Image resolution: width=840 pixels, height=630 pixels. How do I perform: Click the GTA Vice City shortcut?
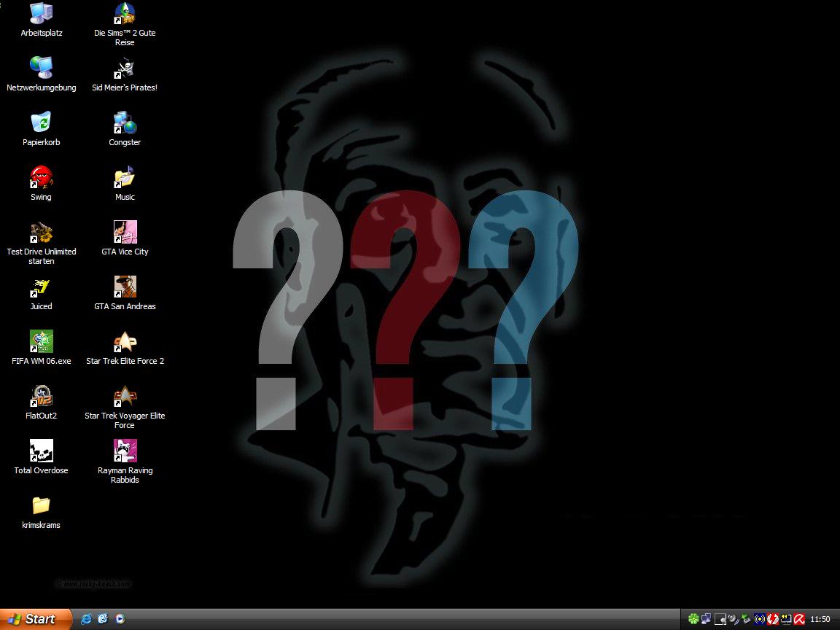point(125,232)
